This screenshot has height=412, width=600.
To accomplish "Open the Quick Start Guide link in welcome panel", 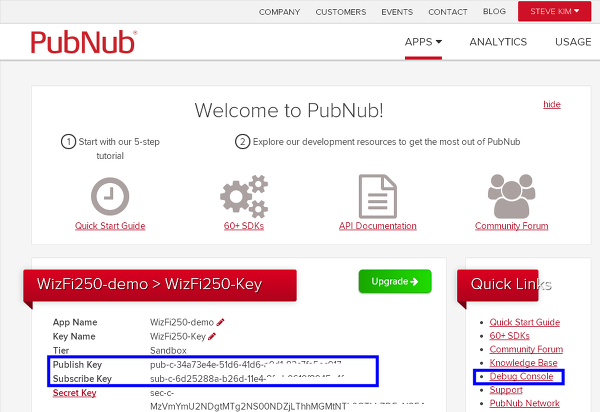I will [110, 226].
